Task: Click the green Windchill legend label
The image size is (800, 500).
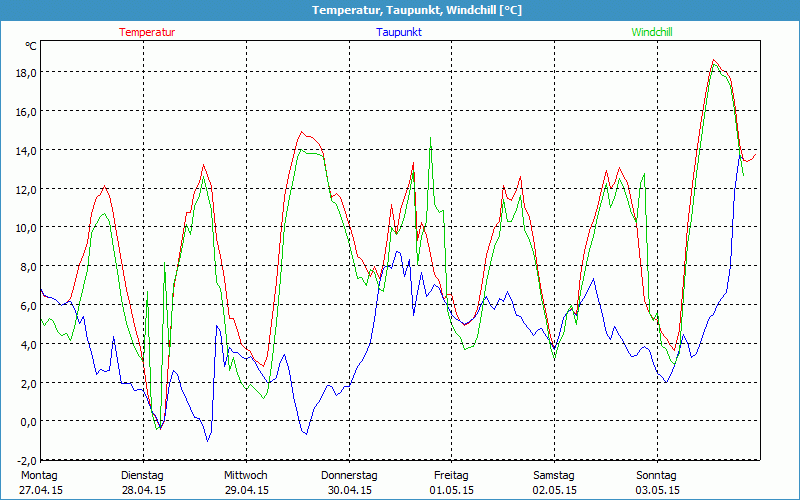Action: (652, 32)
